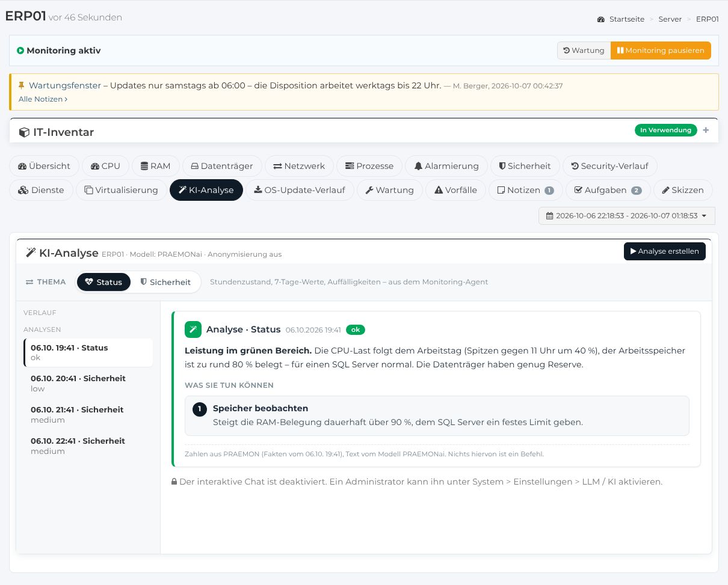Click the Notizen count badge 1
This screenshot has height=585, width=728.
pyautogui.click(x=549, y=191)
